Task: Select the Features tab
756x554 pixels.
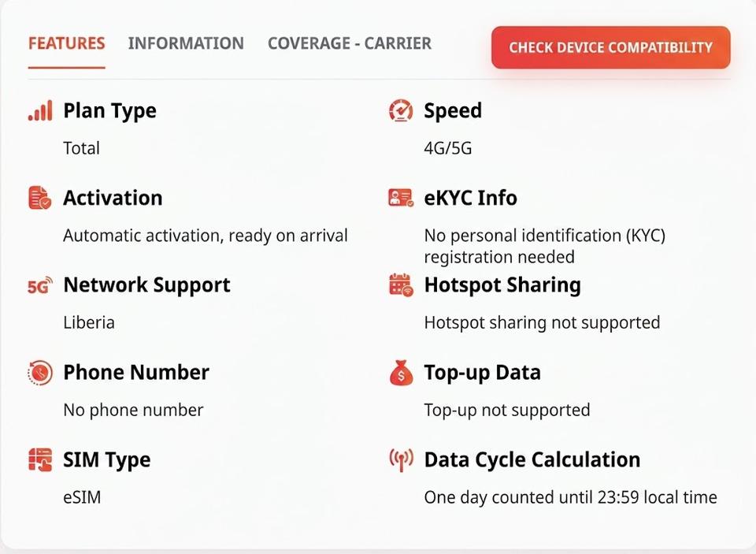Action: pyautogui.click(x=66, y=43)
